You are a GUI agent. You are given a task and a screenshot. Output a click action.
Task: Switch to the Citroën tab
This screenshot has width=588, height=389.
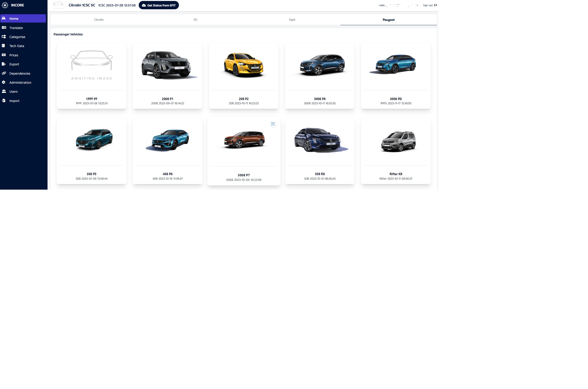pos(99,19)
